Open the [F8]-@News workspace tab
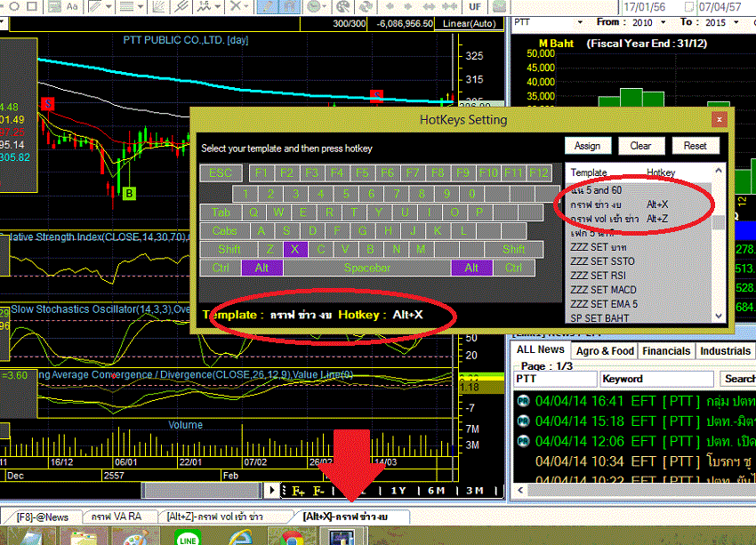This screenshot has height=545, width=756. [43, 517]
